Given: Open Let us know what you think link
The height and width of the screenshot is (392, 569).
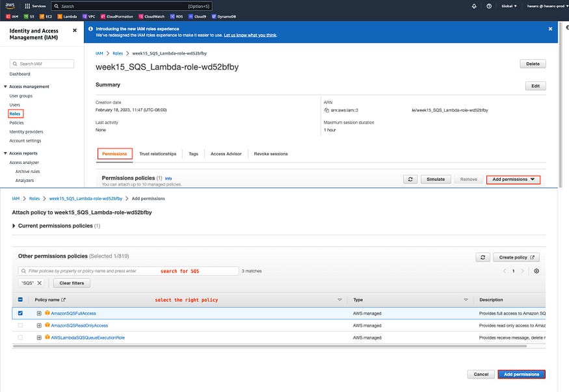Looking at the screenshot, I should 250,35.
